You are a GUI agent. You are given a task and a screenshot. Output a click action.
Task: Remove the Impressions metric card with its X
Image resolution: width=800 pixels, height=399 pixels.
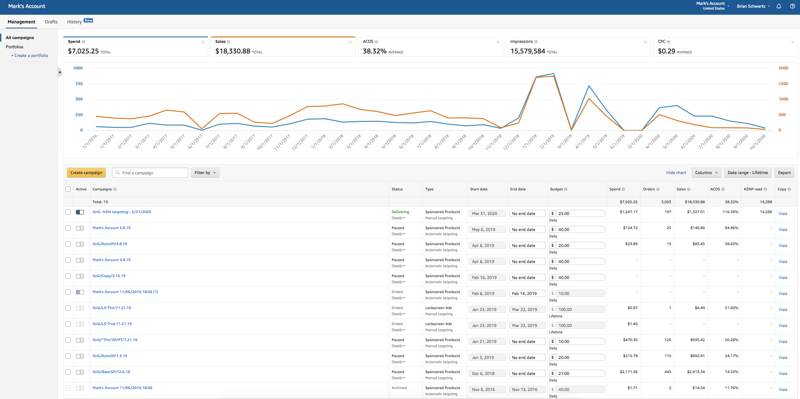(645, 42)
